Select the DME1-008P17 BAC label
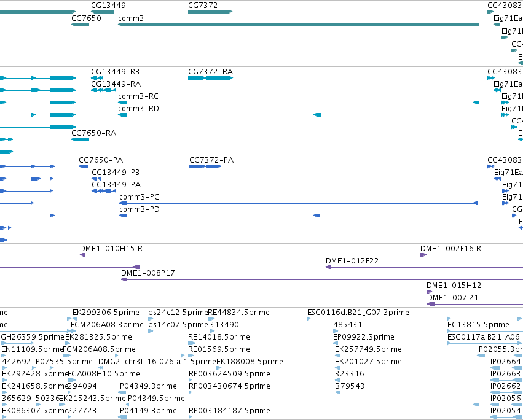This screenshot has height=420, width=523. coord(147,273)
